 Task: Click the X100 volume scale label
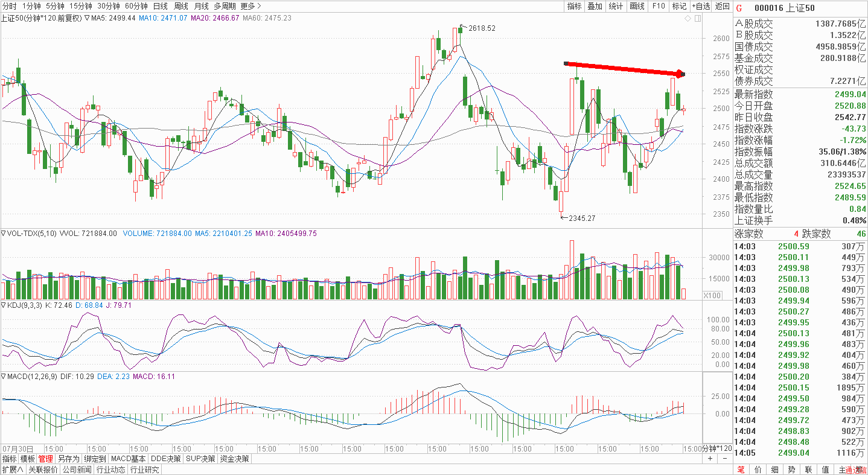[x=711, y=295]
